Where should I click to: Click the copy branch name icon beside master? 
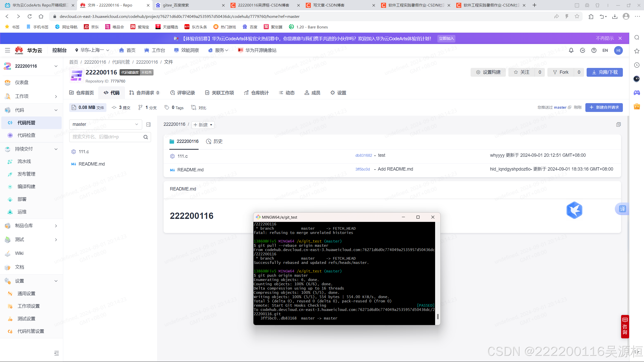[x=570, y=107]
